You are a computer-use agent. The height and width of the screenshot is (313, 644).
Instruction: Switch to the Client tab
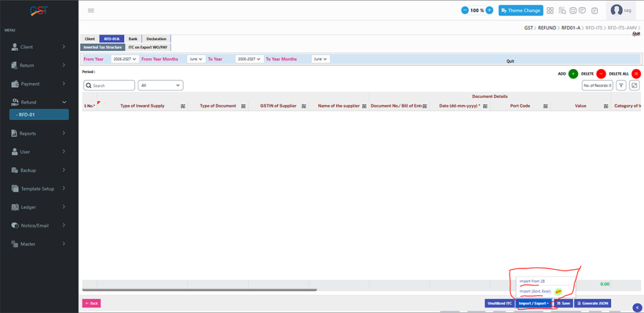click(x=90, y=39)
